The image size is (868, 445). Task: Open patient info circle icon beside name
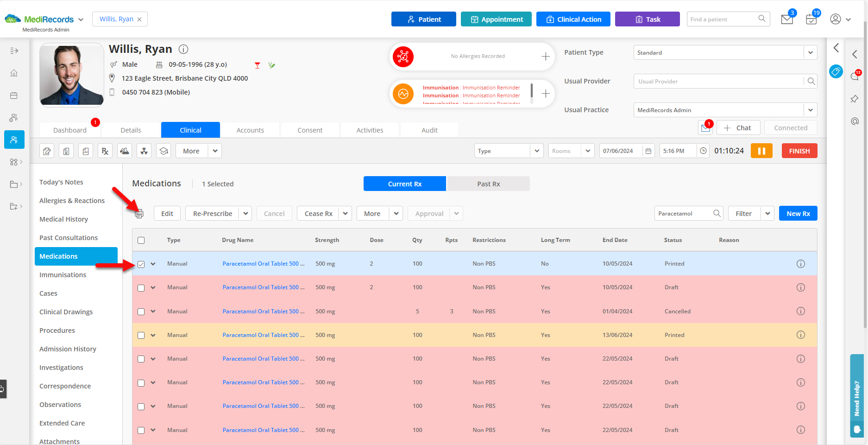pos(183,49)
